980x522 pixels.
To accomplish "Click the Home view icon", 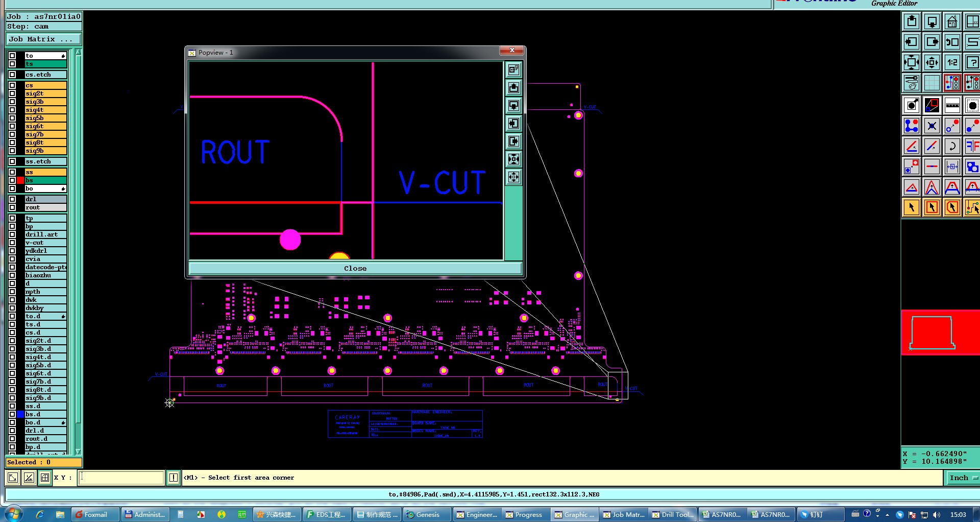I will [x=952, y=21].
